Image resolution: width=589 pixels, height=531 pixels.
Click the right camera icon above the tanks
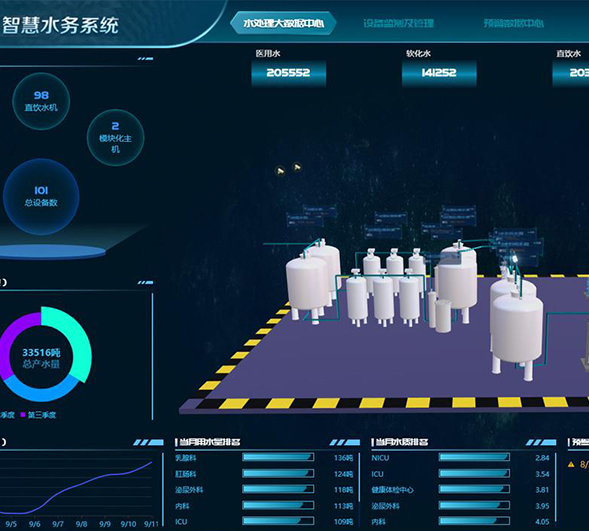tap(297, 167)
